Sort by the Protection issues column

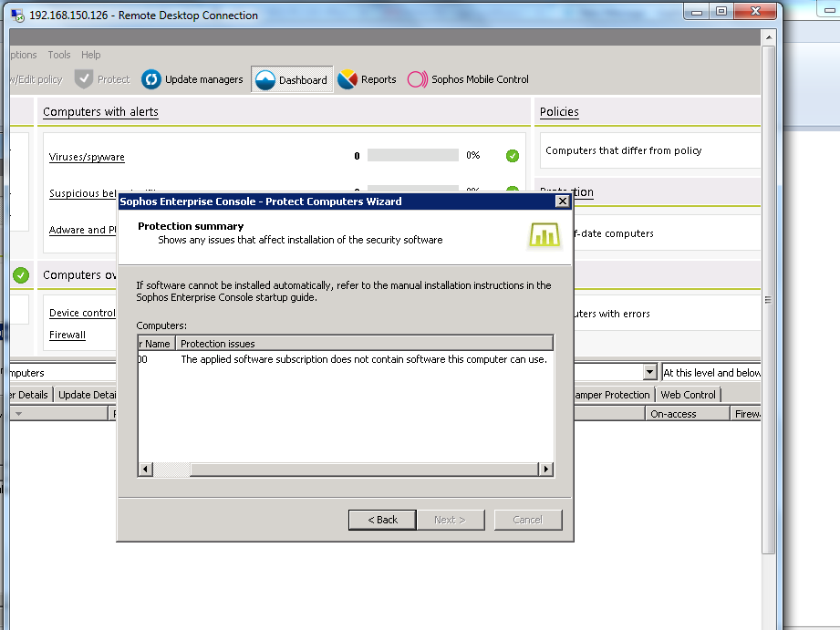[364, 344]
